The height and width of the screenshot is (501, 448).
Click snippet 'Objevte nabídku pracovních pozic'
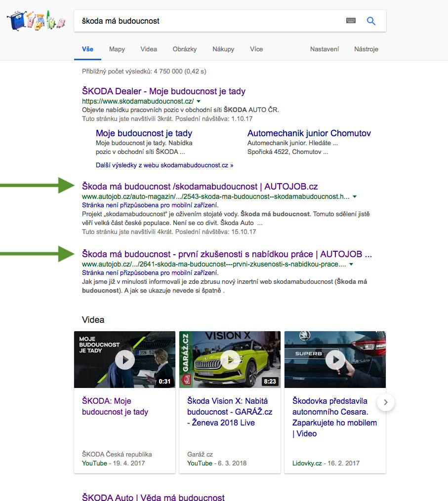(x=180, y=110)
